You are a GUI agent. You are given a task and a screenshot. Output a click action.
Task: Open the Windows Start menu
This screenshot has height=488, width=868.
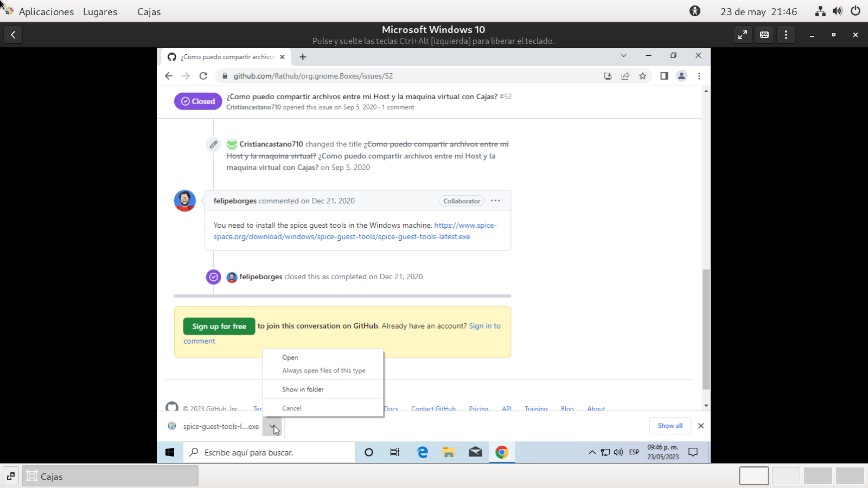click(x=170, y=452)
